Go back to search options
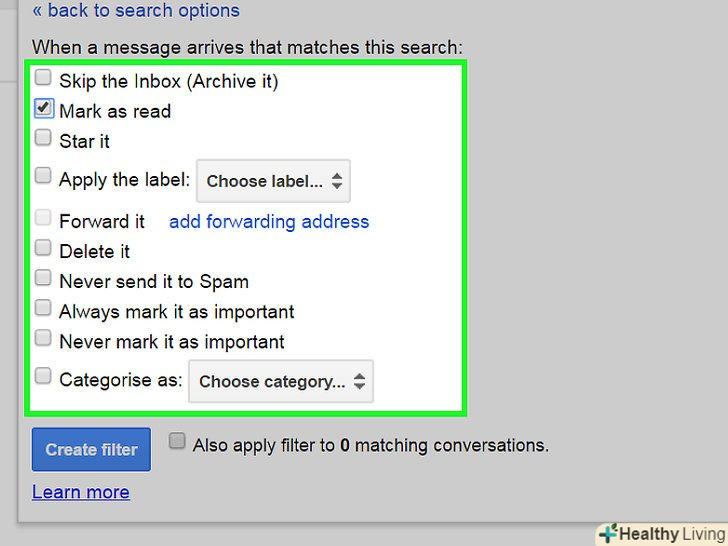Image resolution: width=728 pixels, height=546 pixels. tap(136, 11)
